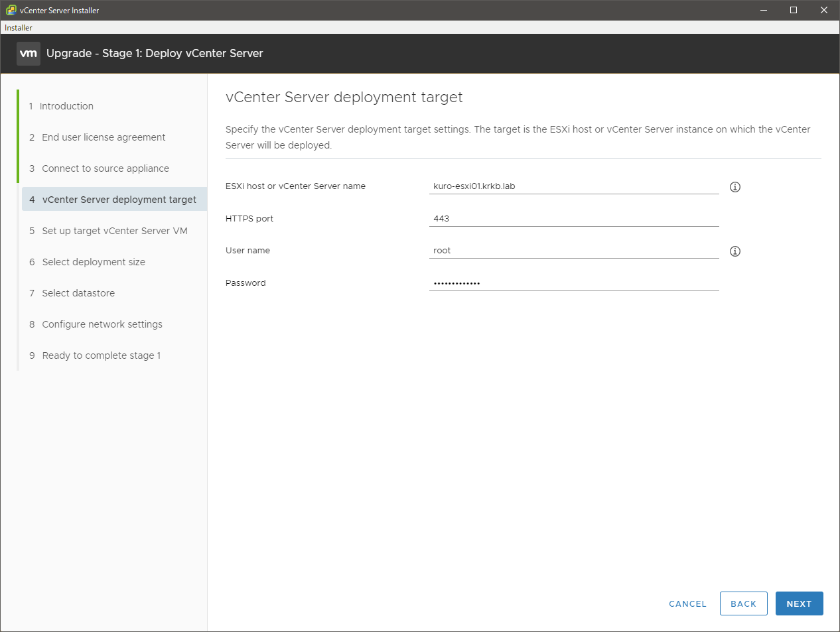Focus the ESXi host or vCenter Server name field
The image size is (840, 632).
tap(573, 186)
